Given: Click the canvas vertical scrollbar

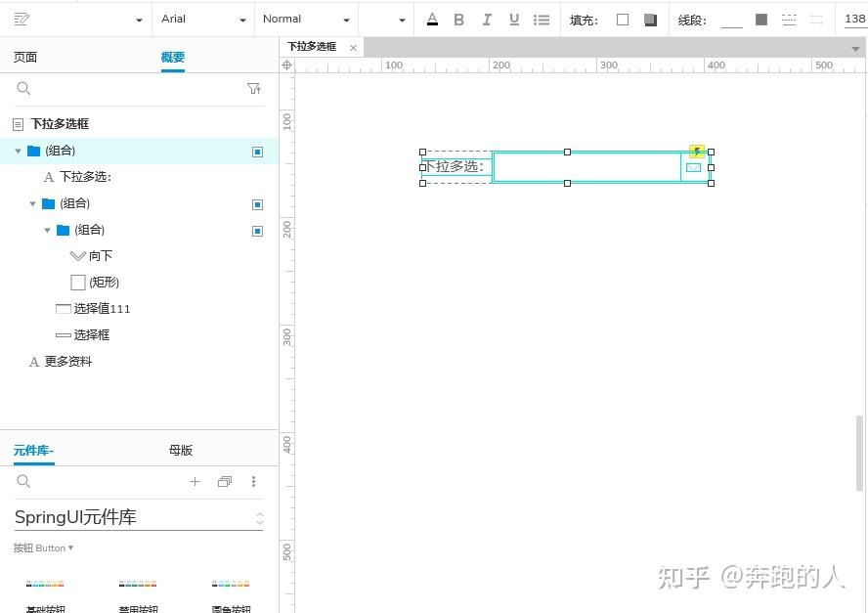Looking at the screenshot, I should coord(860,453).
